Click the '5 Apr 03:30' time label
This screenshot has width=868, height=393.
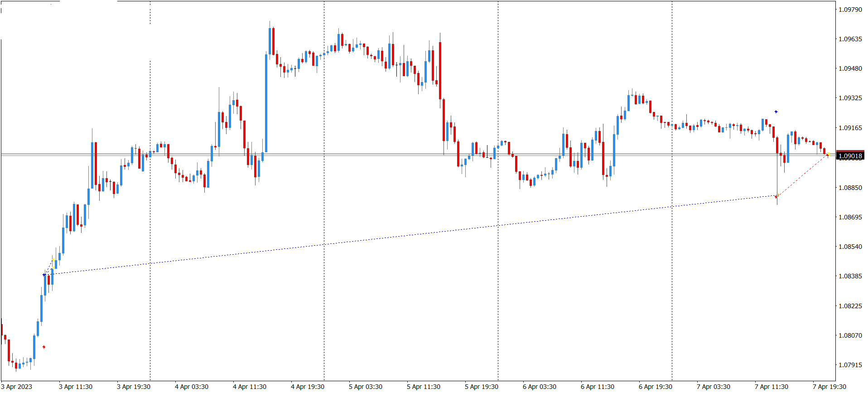(x=366, y=387)
